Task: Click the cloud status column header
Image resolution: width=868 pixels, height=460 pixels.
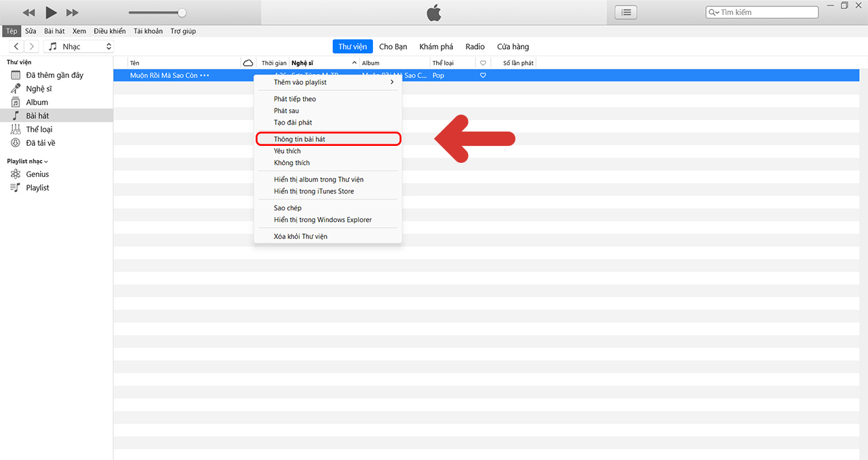Action: coord(248,63)
